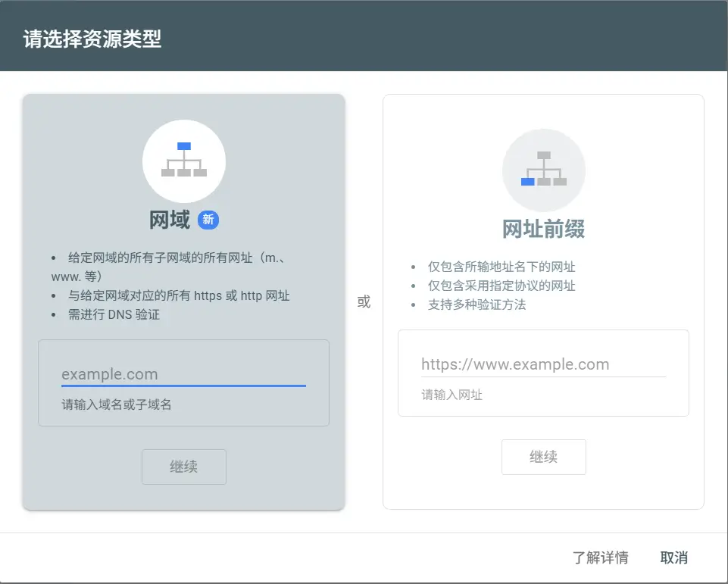Click the https 或 http 网址 bullet text
The width and height of the screenshot is (728, 584).
179,295
